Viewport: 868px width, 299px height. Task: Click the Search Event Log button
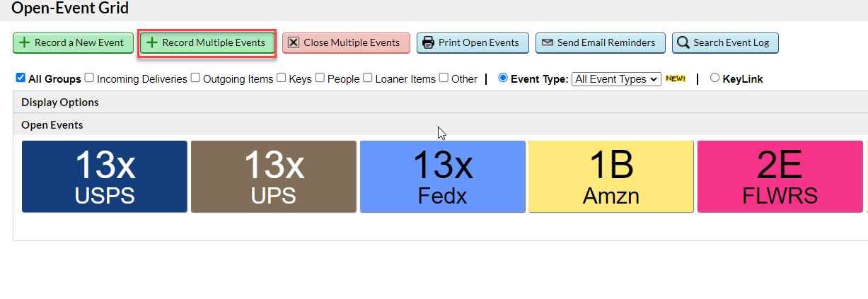coord(725,42)
